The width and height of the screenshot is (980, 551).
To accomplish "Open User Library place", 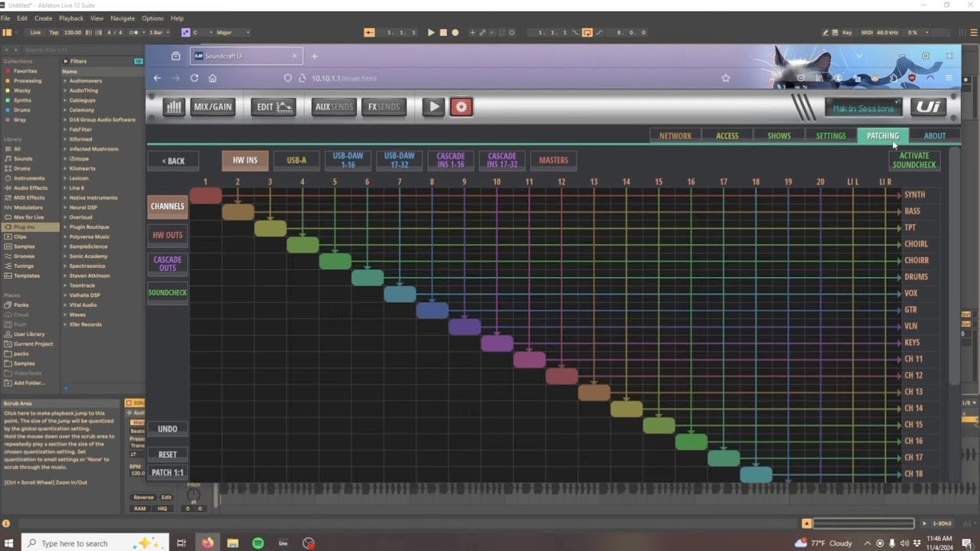I will [29, 334].
